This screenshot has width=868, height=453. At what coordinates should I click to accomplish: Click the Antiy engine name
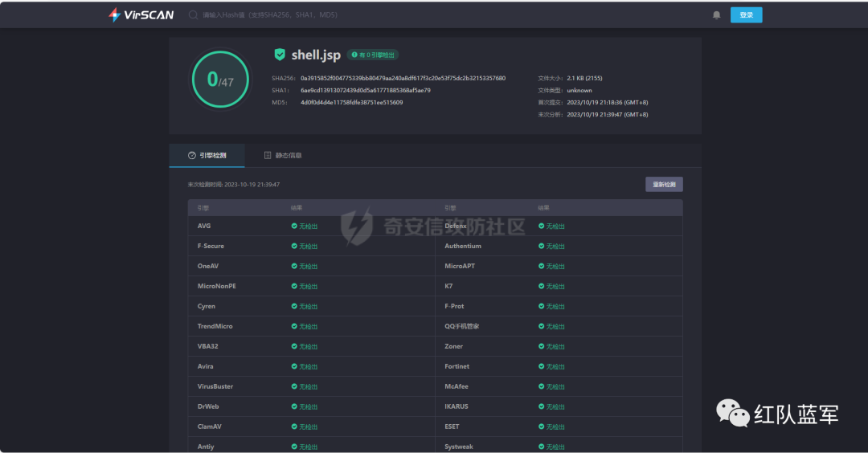coord(206,447)
